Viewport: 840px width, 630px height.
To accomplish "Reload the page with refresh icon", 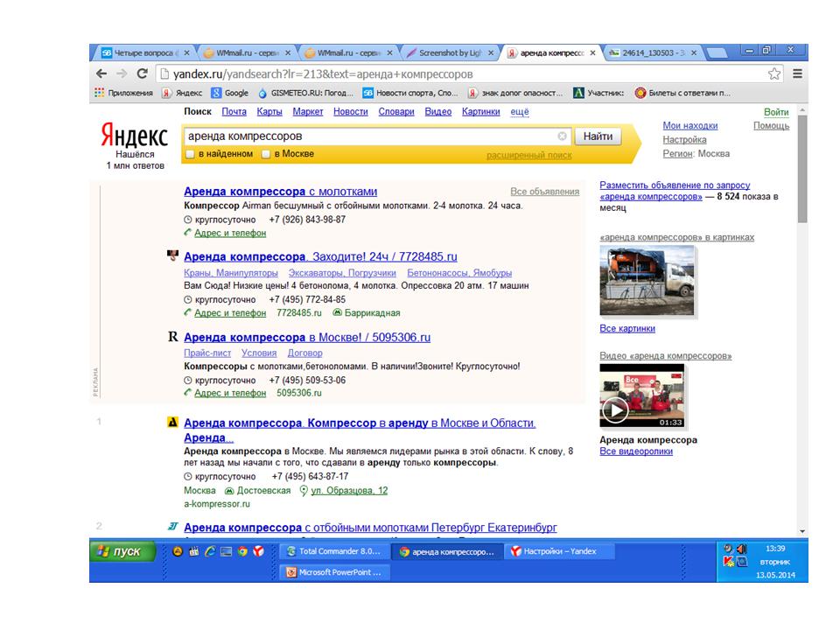I will 142,73.
